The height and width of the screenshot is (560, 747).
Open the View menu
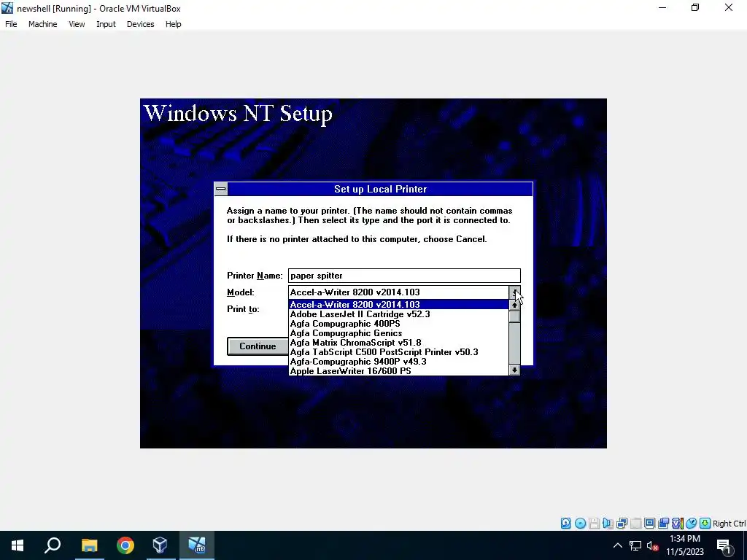click(77, 24)
